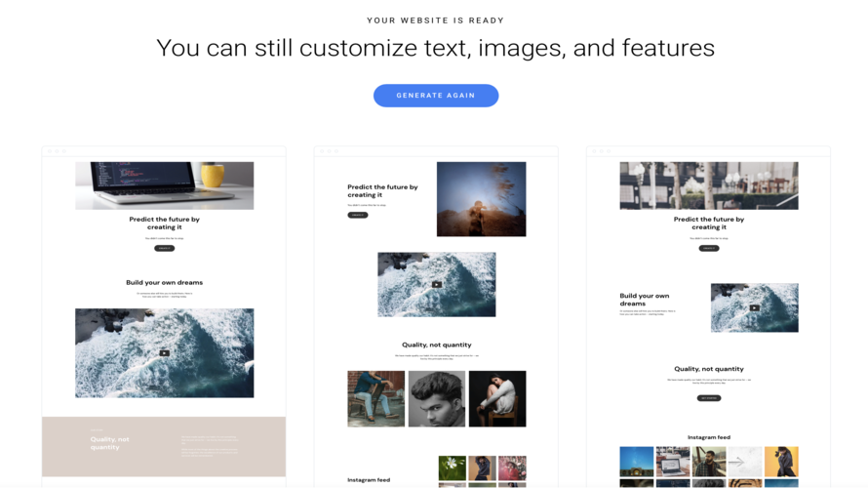
Task: Select the laptop hero image in left template
Action: (x=164, y=185)
